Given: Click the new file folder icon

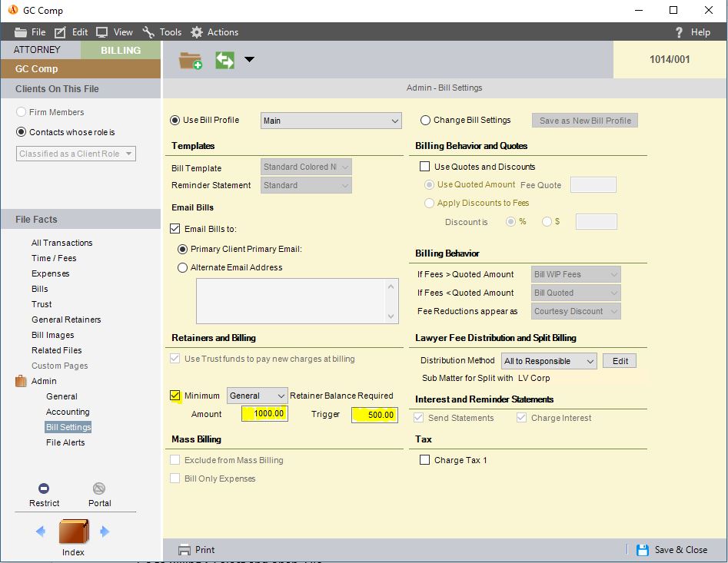Looking at the screenshot, I should click(x=191, y=60).
